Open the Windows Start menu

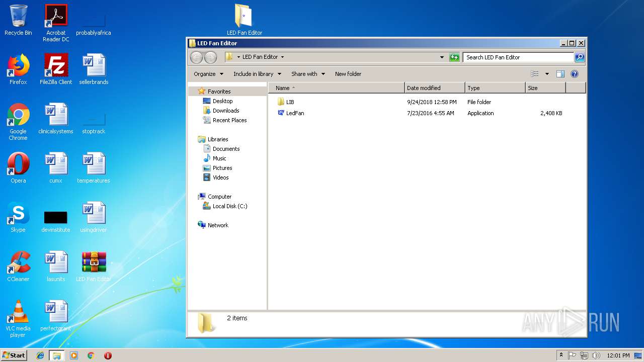pos(14,355)
